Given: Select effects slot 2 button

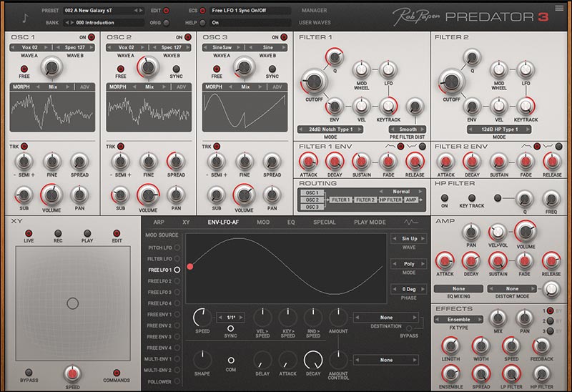Looking at the screenshot, I should [x=550, y=321].
